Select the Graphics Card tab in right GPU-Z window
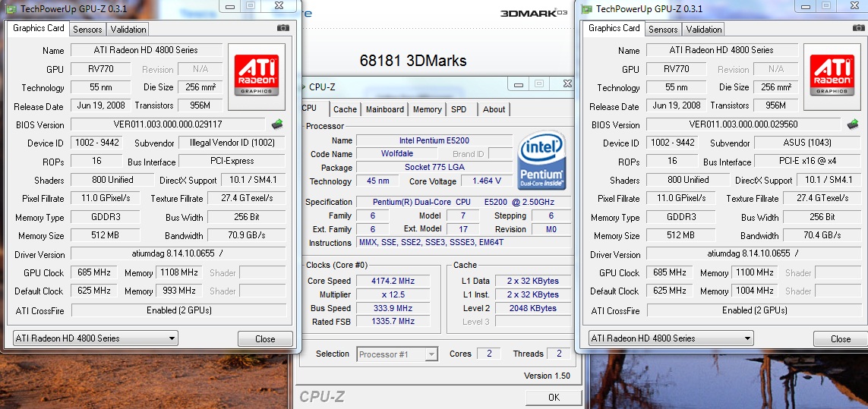The width and height of the screenshot is (868, 409). click(x=614, y=28)
